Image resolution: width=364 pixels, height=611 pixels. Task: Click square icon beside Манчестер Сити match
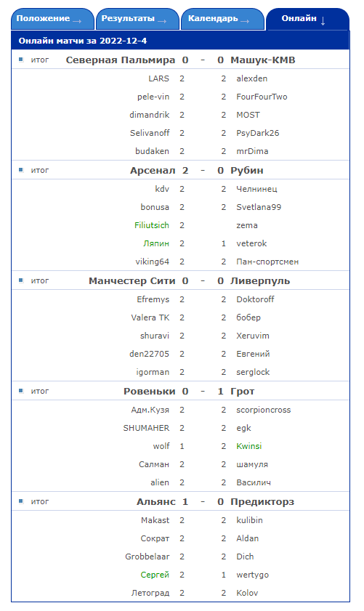click(21, 280)
